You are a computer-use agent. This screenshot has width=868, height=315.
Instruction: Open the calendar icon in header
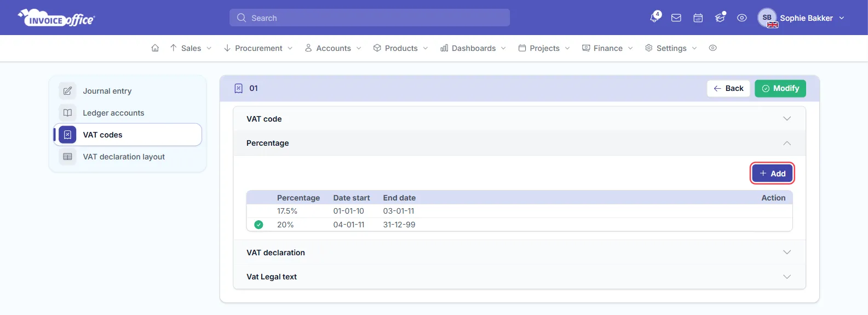(698, 18)
